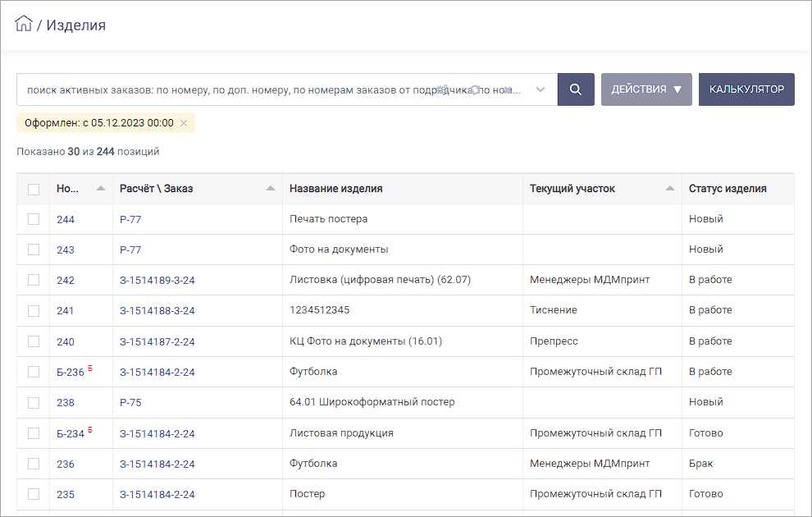Select 'Тиснение' current section cell

(553, 310)
